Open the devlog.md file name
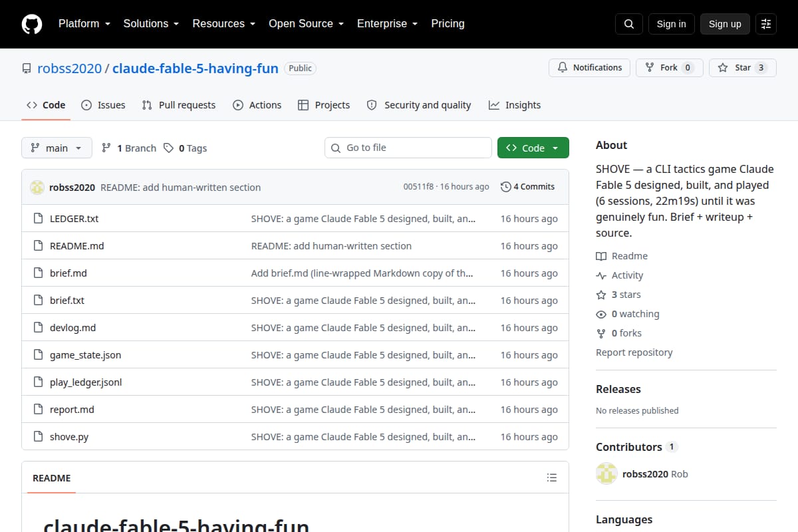 (x=72, y=328)
